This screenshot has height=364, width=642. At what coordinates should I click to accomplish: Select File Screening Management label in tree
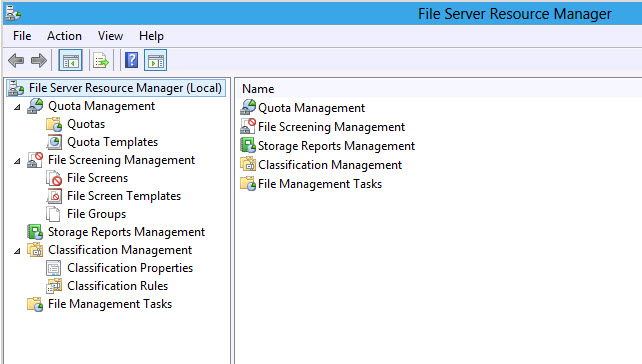click(121, 160)
